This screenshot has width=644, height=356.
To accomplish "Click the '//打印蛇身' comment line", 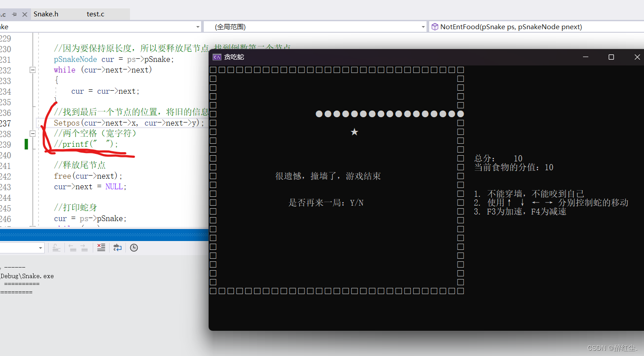I will [x=76, y=208].
